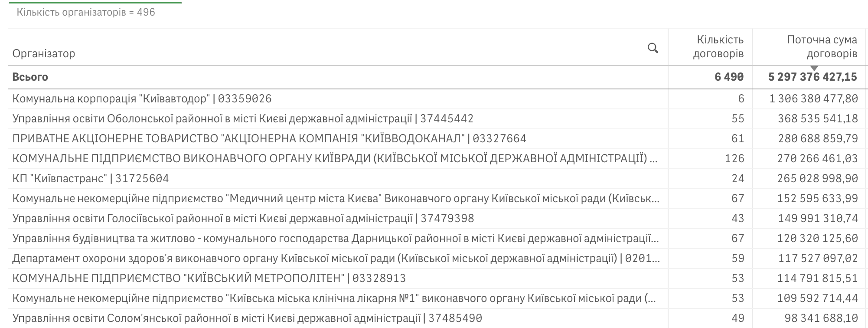868x328 pixels.
Task: Click the total contracts value 6 490
Action: click(729, 77)
